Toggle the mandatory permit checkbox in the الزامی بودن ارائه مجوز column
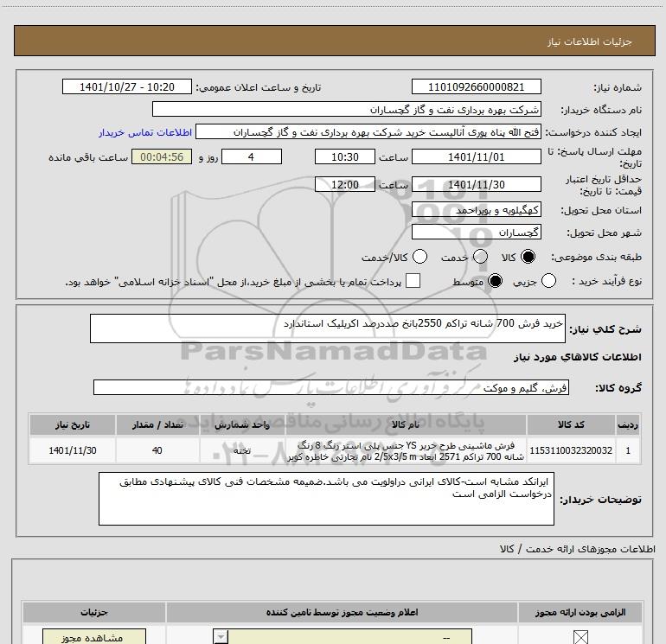 pos(580,637)
